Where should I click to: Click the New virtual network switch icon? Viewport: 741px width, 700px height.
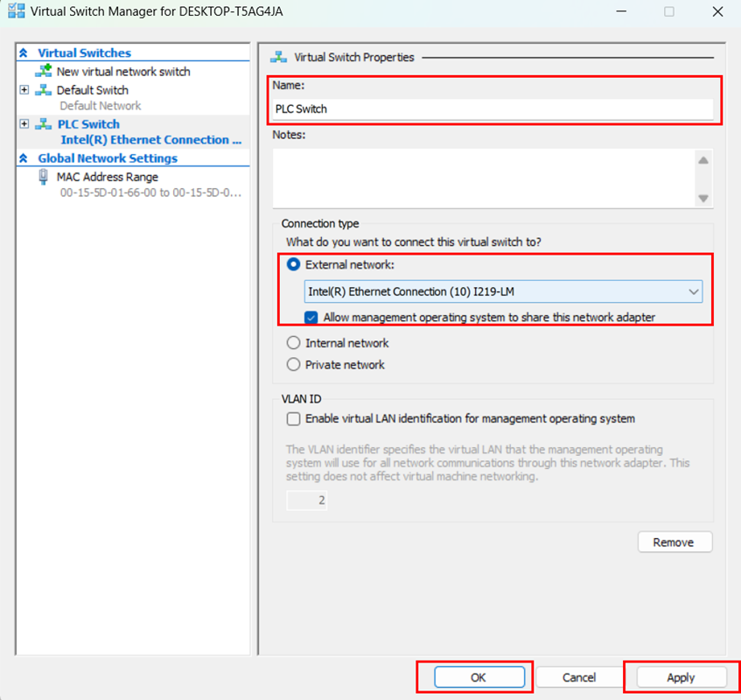pyautogui.click(x=42, y=71)
